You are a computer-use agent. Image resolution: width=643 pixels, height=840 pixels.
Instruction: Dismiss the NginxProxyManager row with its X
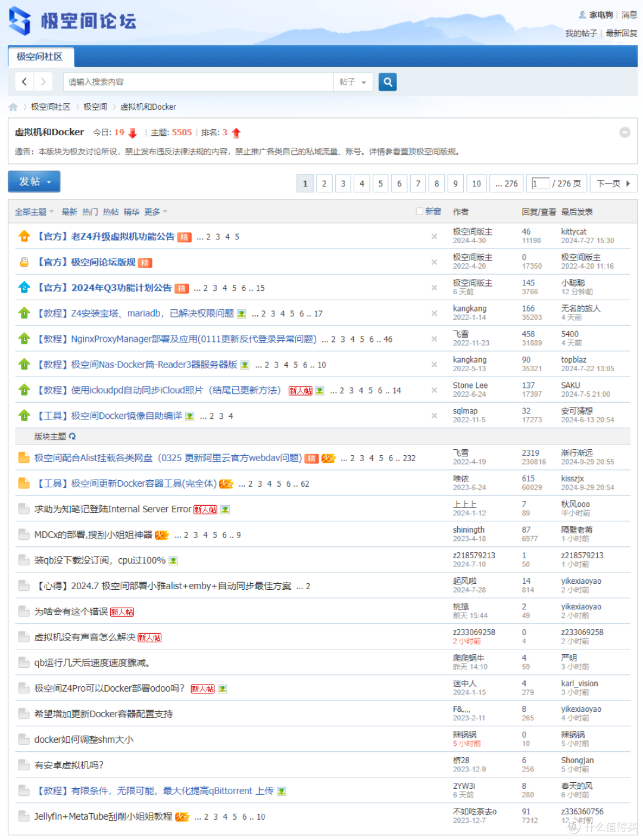434,339
